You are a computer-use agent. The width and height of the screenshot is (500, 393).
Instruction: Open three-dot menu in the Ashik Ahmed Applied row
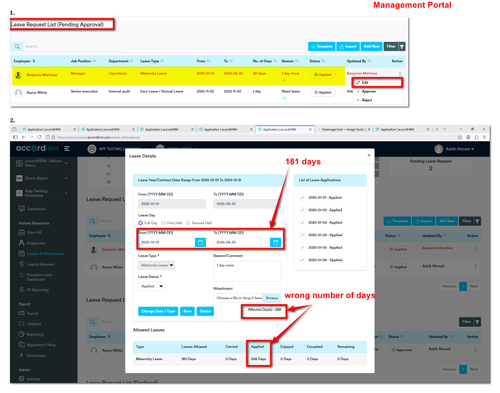[475, 266]
